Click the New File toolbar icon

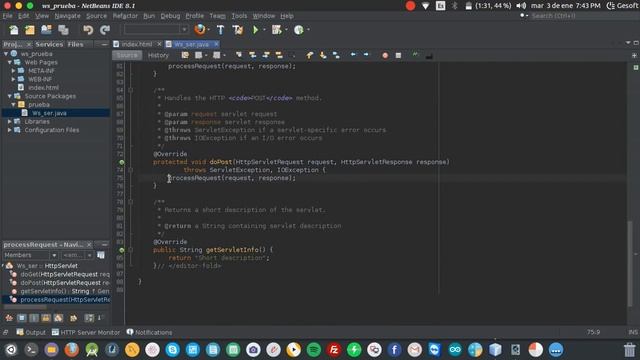[x=14, y=30]
